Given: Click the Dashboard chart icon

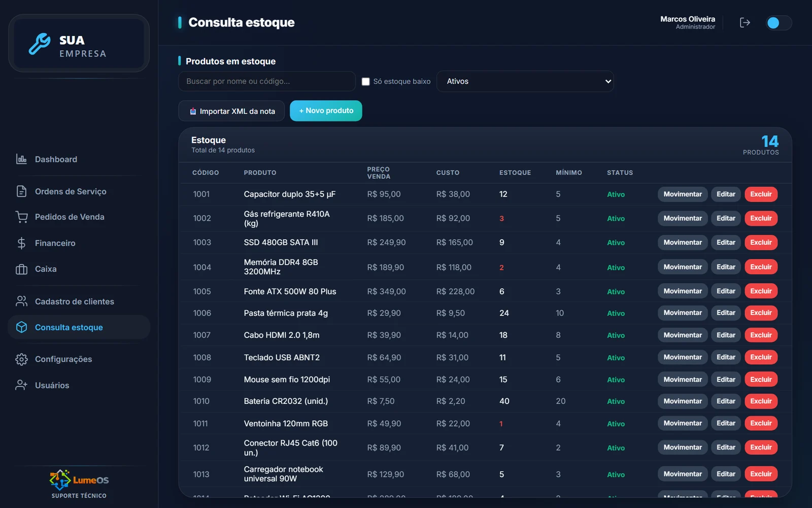Looking at the screenshot, I should coord(21,159).
